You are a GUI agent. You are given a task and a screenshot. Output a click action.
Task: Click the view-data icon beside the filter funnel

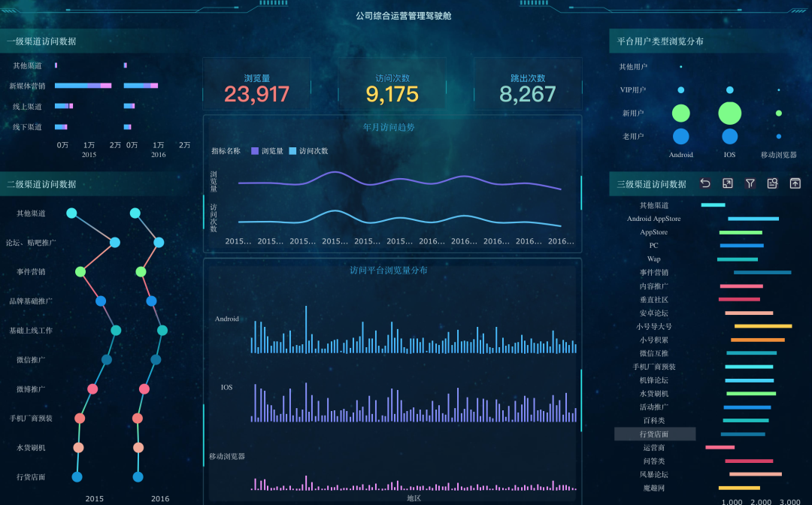773,183
